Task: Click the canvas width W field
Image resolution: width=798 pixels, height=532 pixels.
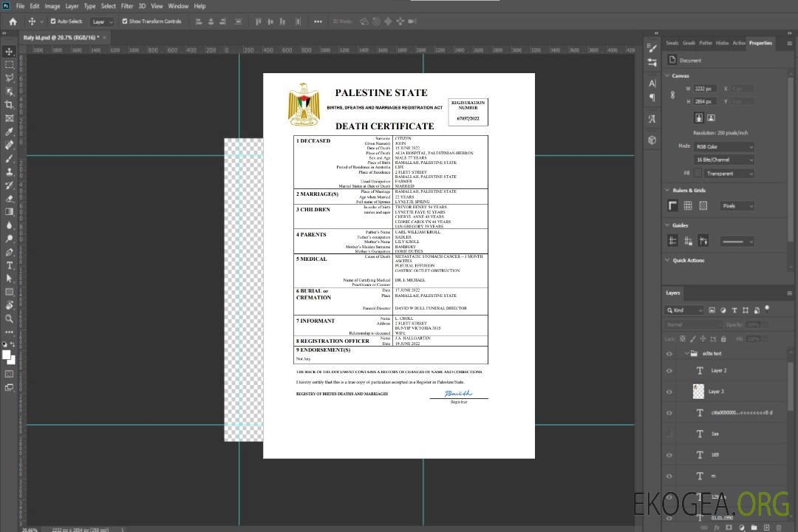Action: [705, 89]
